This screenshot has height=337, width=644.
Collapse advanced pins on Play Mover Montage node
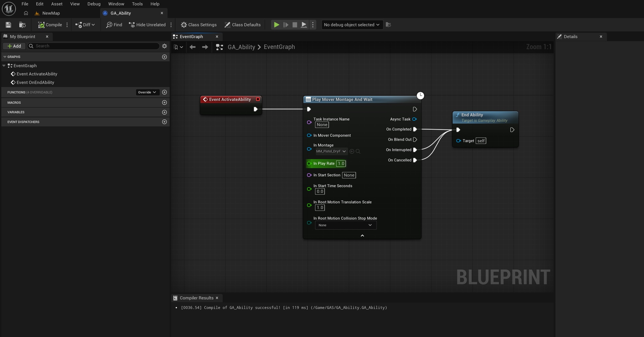[x=362, y=236]
